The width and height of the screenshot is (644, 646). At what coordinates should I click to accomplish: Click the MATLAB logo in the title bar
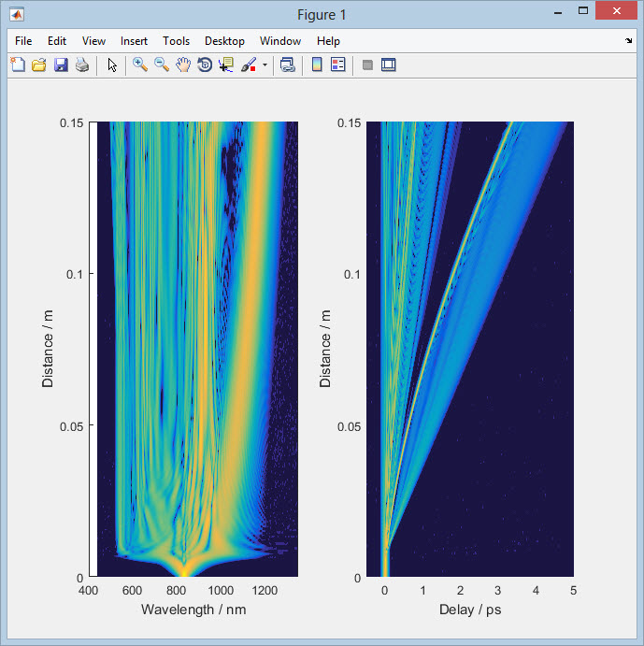click(17, 15)
